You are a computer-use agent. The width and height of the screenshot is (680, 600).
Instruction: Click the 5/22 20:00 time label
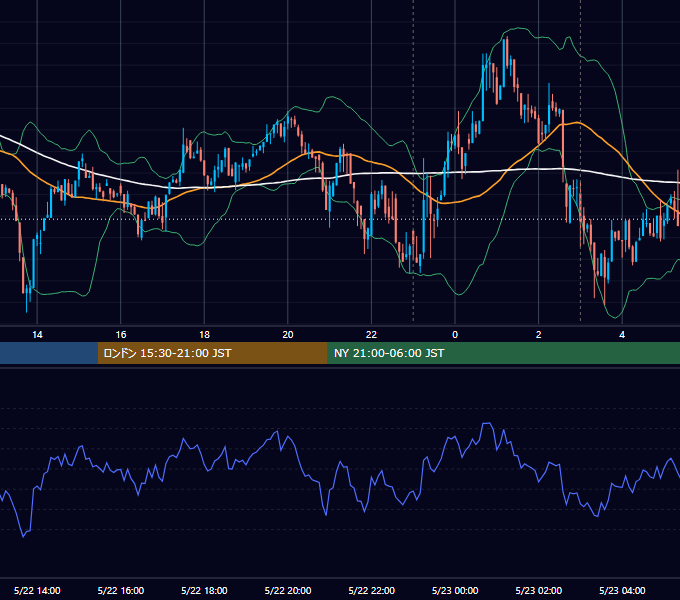coord(288,590)
